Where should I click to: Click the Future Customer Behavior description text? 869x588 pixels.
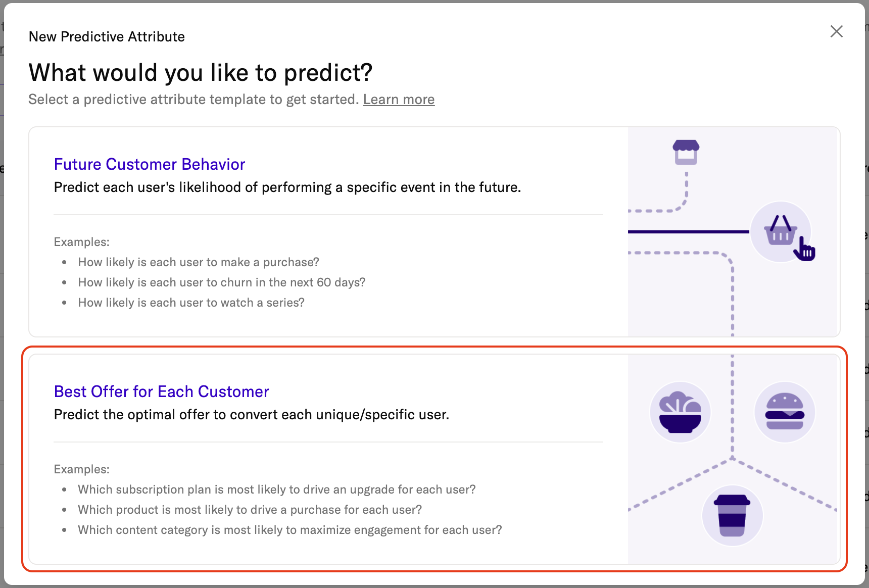[287, 187]
